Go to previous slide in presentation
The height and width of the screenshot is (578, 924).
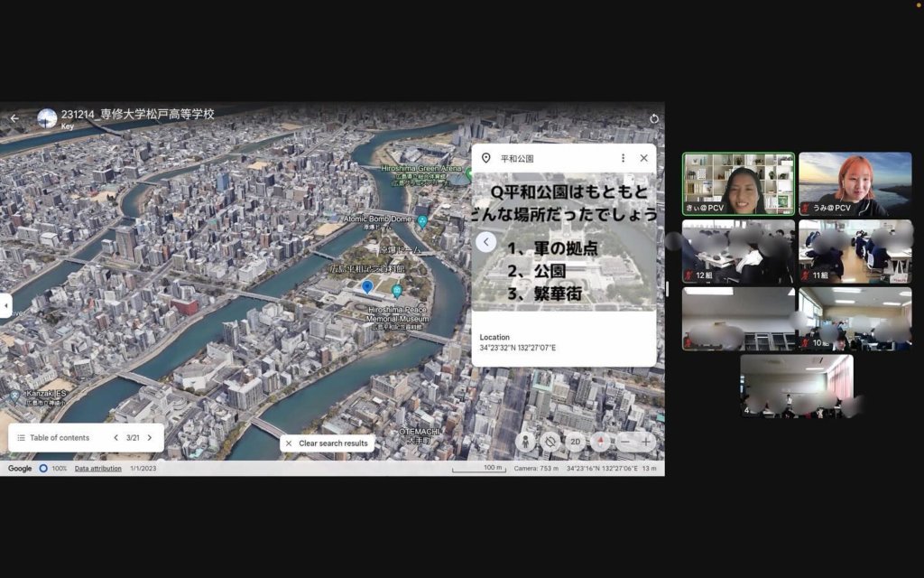115,438
